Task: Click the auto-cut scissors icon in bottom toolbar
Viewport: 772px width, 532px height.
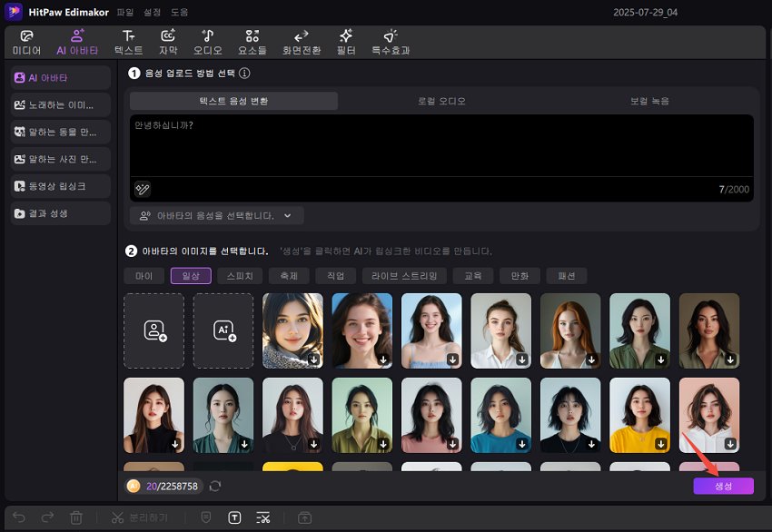Action: (263, 517)
